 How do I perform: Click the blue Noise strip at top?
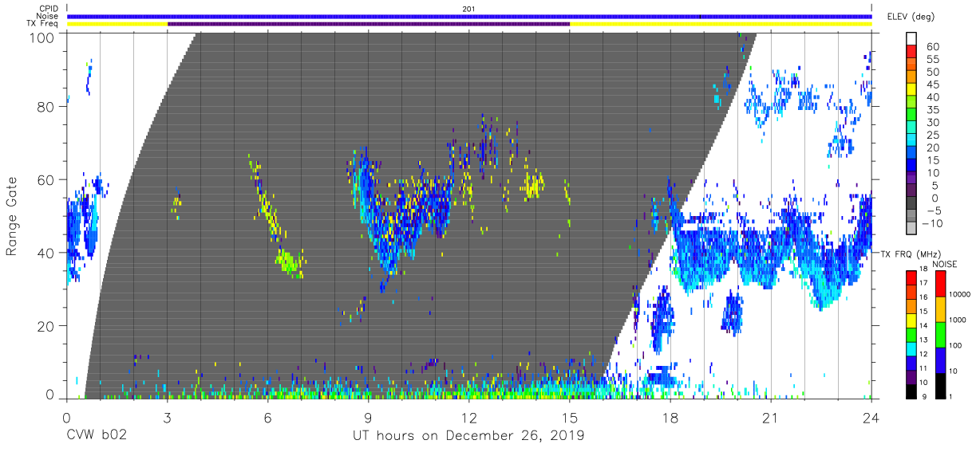point(469,16)
